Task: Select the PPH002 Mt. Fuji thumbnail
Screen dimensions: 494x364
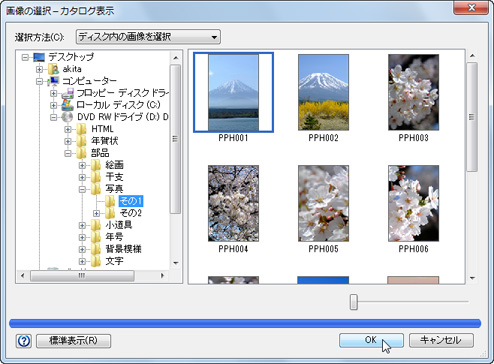Action: (323, 92)
